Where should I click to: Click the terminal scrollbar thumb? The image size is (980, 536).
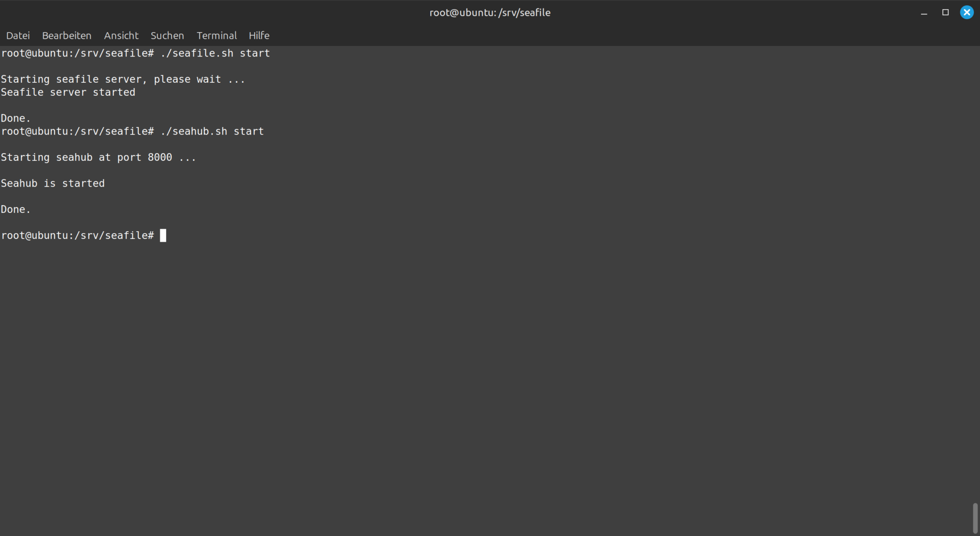coord(975,518)
